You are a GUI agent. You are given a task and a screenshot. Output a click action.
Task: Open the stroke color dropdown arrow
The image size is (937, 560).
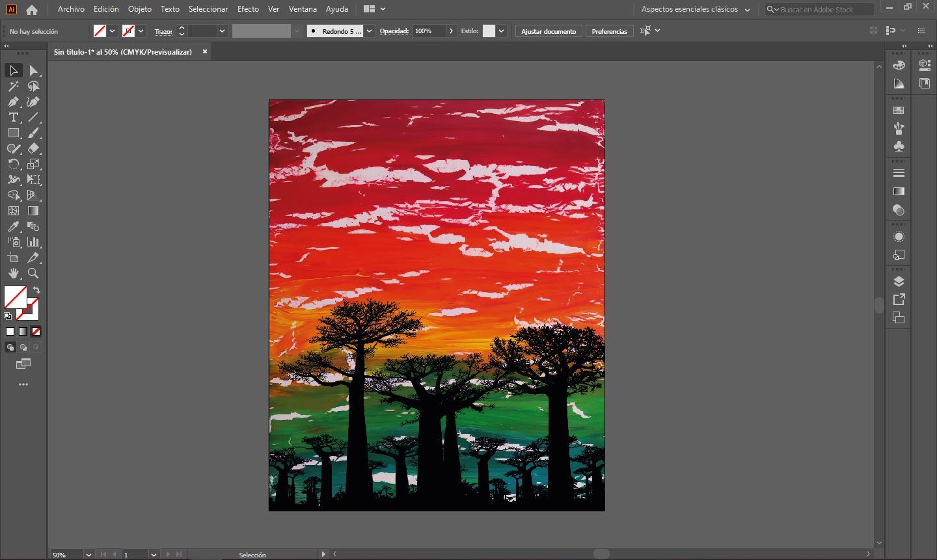[x=141, y=31]
